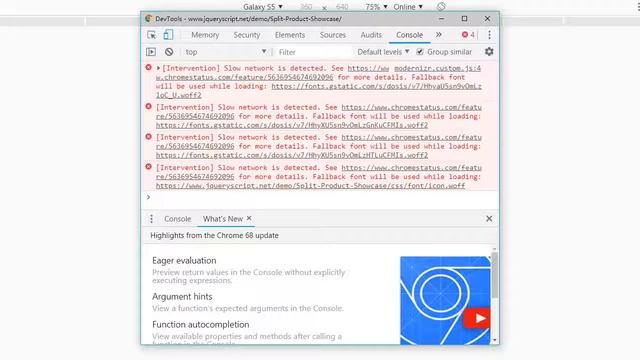640x360 pixels.
Task: Click the red error count indicator
Action: point(468,35)
